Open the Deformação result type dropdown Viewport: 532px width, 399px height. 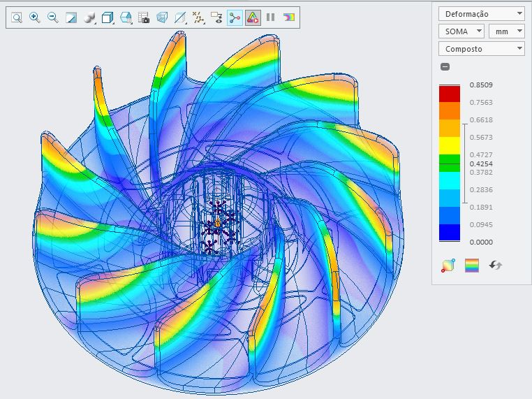click(481, 13)
